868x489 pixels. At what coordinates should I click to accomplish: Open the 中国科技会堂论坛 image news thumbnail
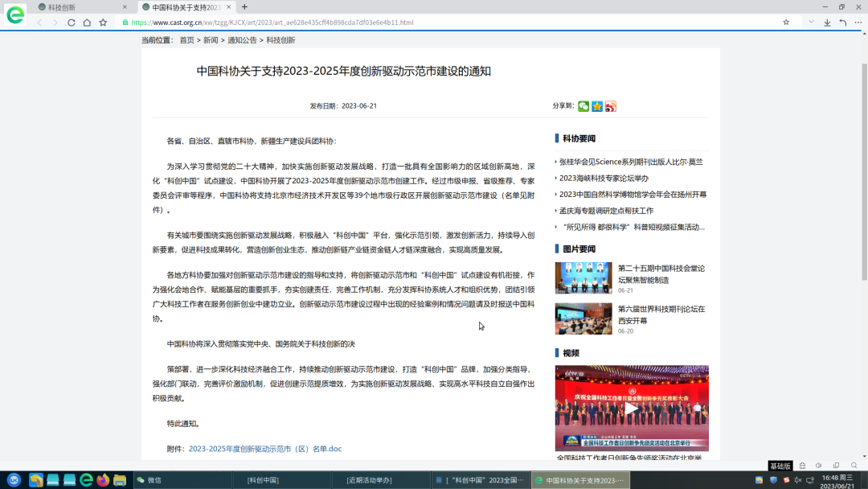point(583,277)
